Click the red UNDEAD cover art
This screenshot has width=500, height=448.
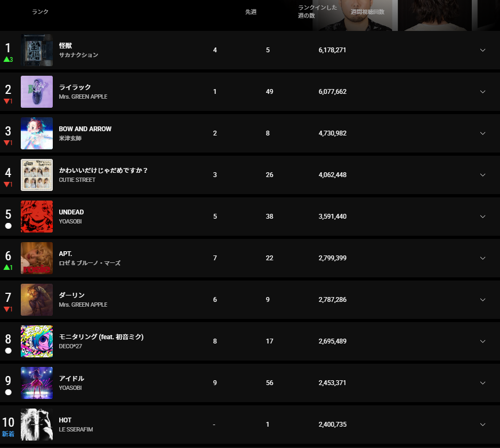click(37, 217)
